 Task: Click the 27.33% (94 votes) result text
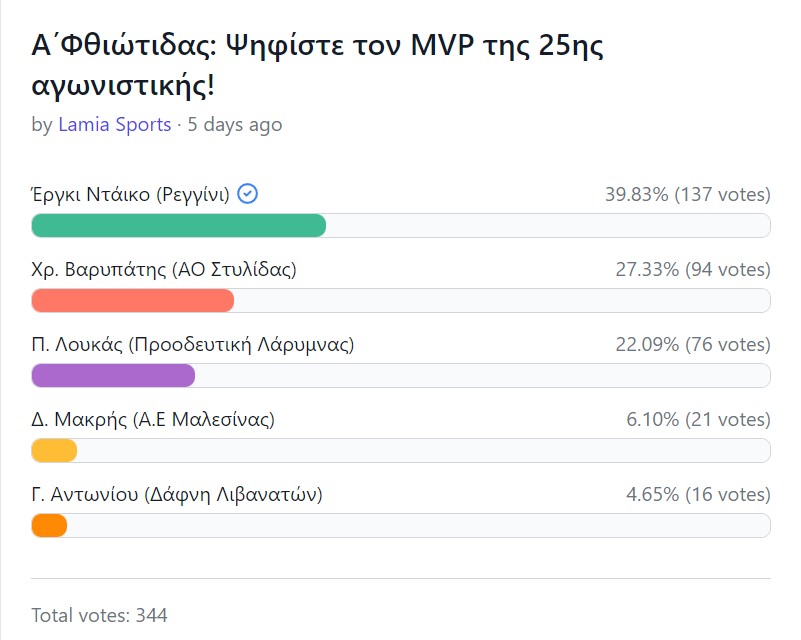(x=693, y=270)
